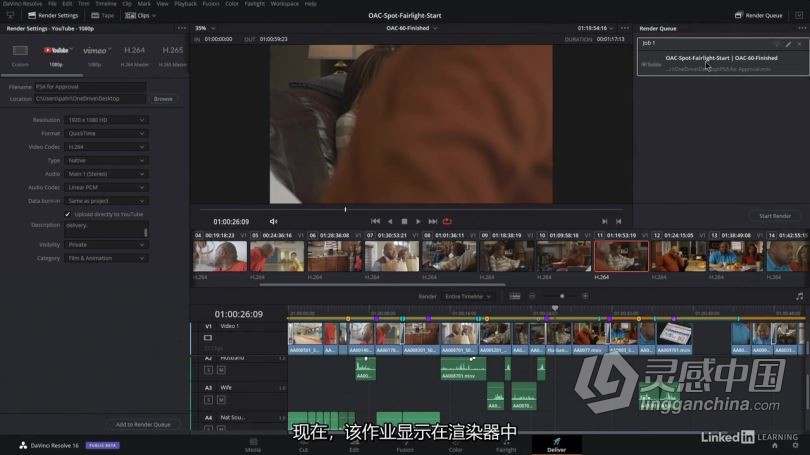Click the music note audio icon
810x455 pixels.
click(x=799, y=296)
